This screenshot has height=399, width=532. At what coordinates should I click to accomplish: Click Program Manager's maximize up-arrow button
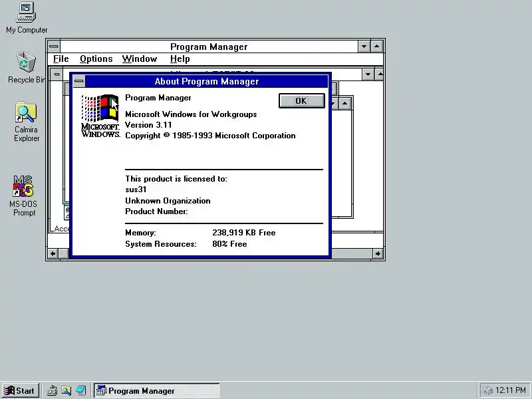click(377, 47)
